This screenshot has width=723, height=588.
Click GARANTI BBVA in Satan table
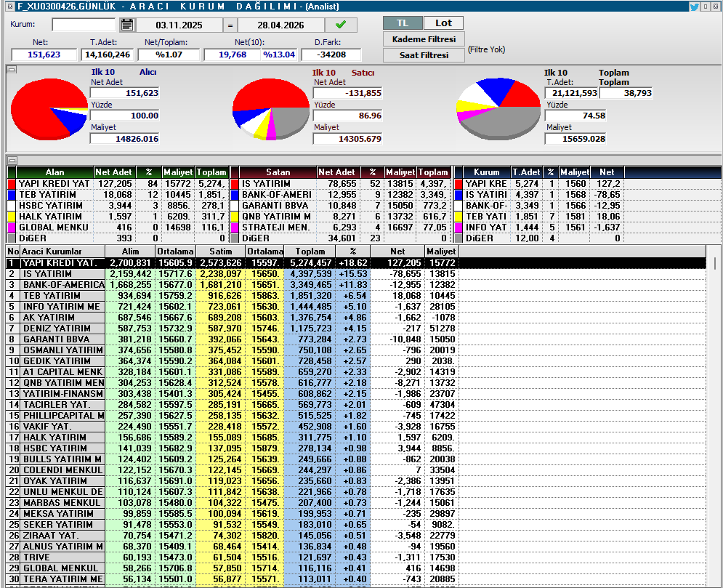[275, 206]
